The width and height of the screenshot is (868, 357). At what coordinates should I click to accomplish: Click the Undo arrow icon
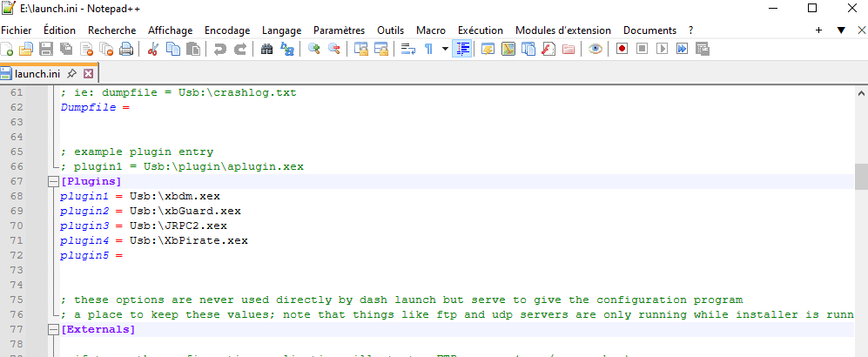pyautogui.click(x=220, y=49)
